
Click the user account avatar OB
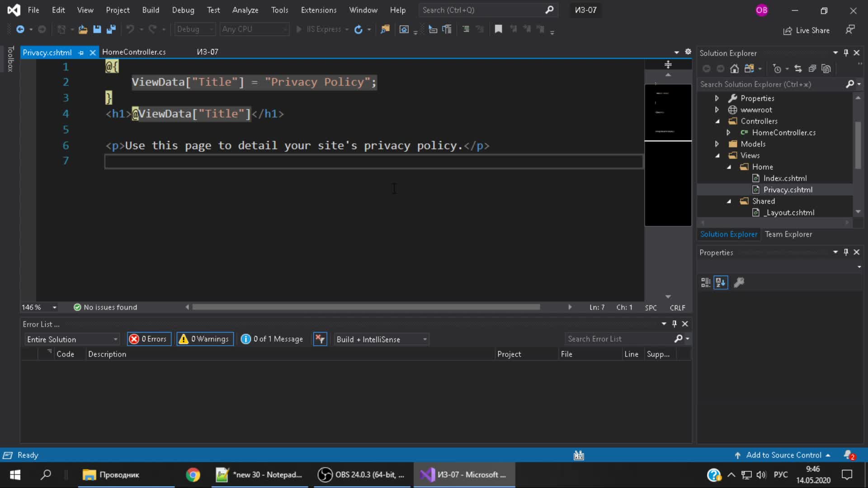tap(762, 10)
